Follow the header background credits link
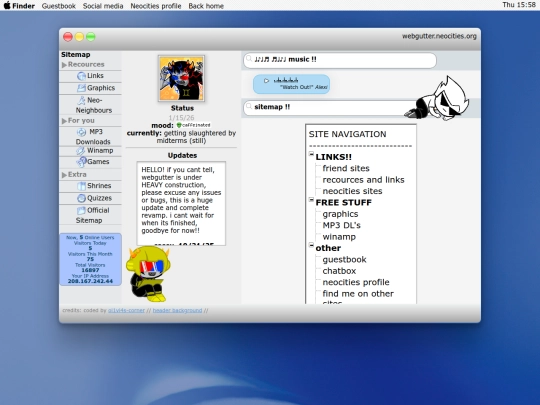This screenshot has width=540, height=405. coord(177,310)
